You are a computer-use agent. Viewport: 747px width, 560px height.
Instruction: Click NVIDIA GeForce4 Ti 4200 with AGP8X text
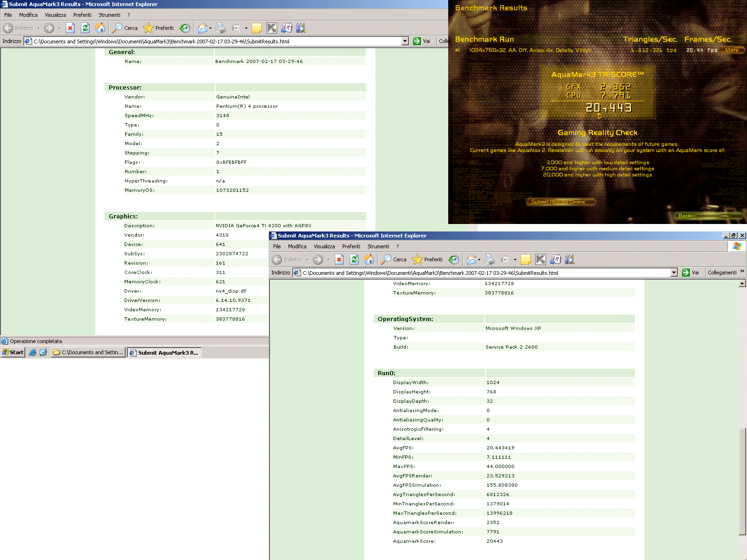(263, 225)
